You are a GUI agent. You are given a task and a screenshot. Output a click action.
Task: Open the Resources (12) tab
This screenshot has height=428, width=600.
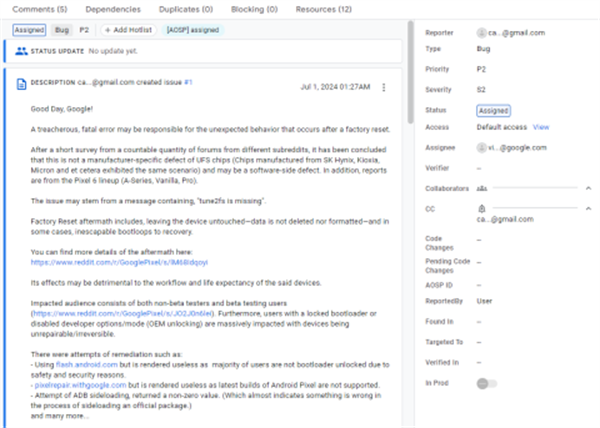[x=324, y=9]
